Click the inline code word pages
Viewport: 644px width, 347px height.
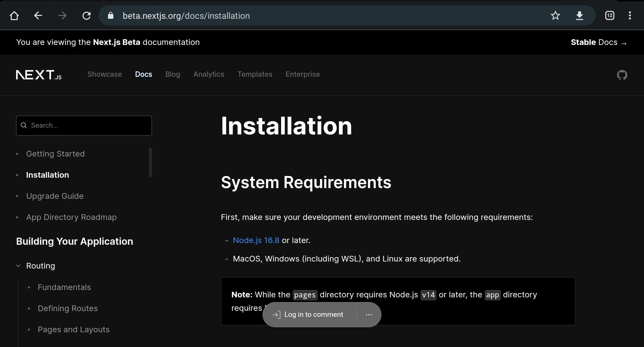coord(305,295)
